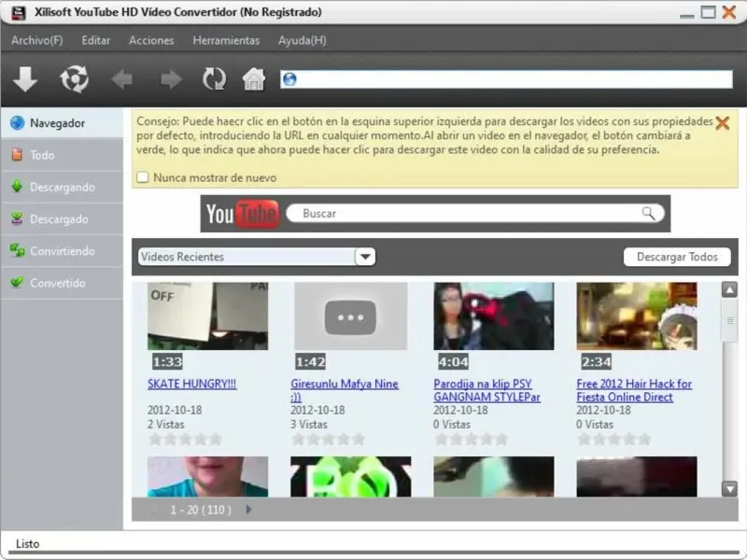
Task: Check Nunca mostrar de nuevo
Action: [x=143, y=177]
